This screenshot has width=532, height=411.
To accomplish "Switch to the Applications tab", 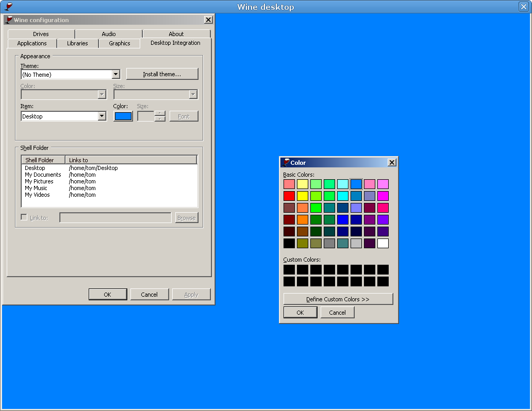I will point(32,43).
